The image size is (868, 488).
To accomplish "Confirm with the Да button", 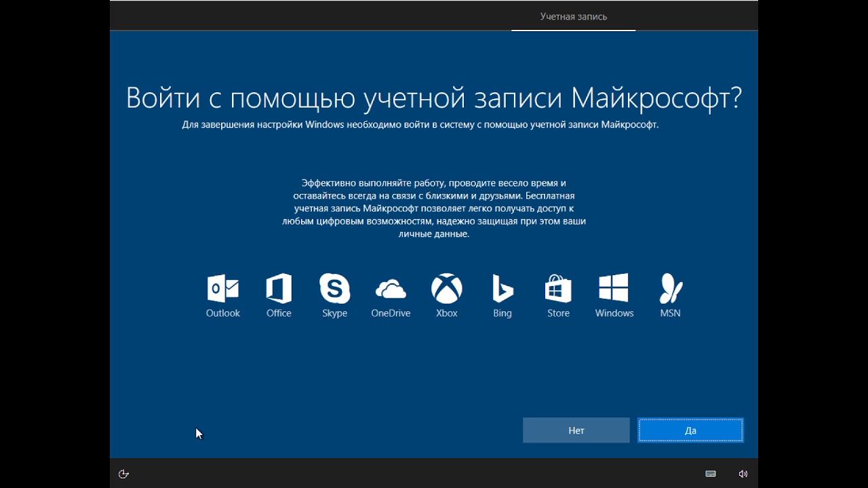I will coord(690,430).
